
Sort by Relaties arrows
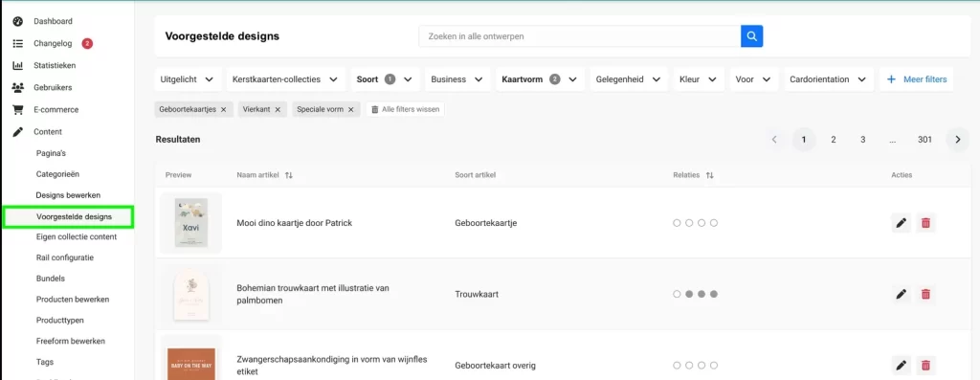(709, 175)
